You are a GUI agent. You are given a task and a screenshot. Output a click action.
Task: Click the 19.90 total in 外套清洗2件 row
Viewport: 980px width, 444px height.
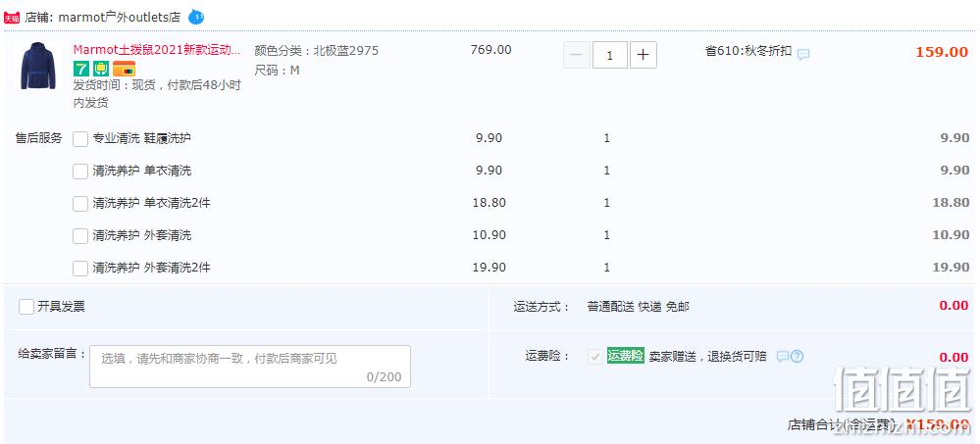pos(951,268)
